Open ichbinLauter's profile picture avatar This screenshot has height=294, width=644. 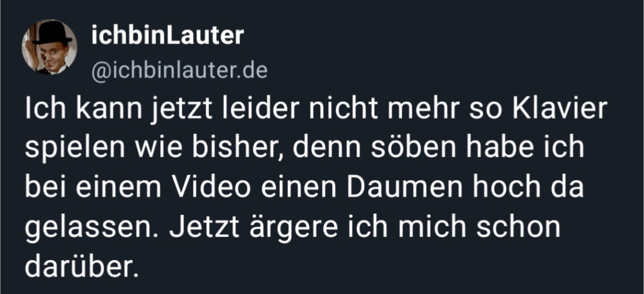(49, 47)
